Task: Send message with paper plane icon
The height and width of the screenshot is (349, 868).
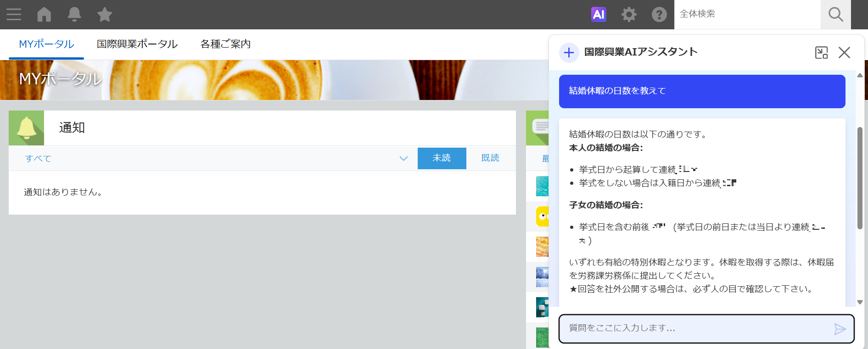Action: tap(840, 329)
